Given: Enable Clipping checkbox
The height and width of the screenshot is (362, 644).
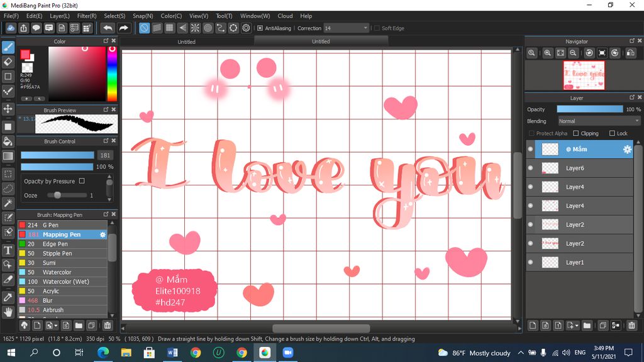Looking at the screenshot, I should (x=576, y=133).
